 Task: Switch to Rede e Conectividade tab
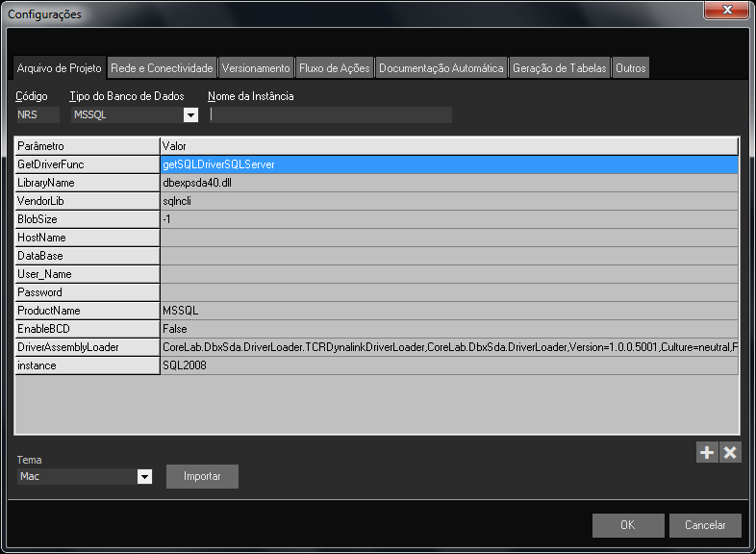(162, 68)
